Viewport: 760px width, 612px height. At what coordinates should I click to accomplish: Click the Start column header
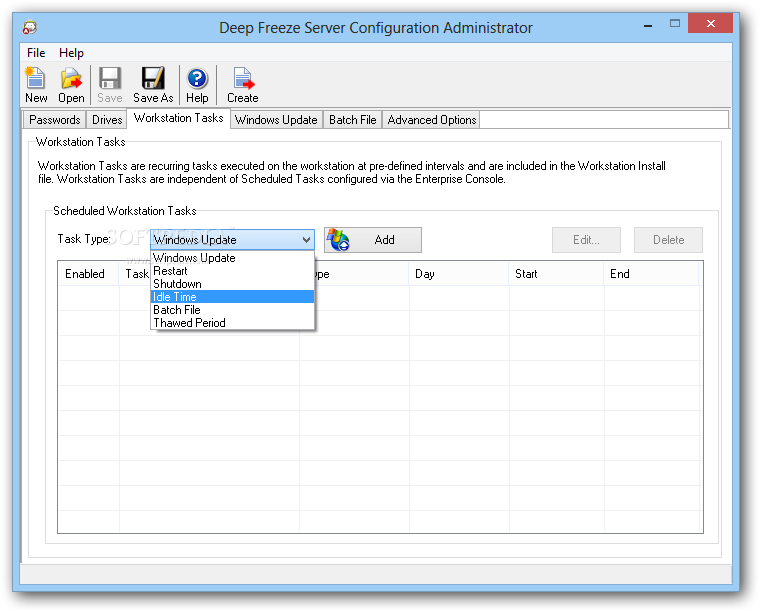pyautogui.click(x=556, y=274)
